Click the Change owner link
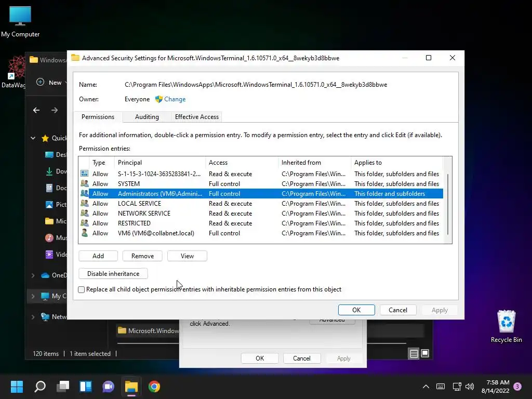Screen dimensions: 532x399 tap(175, 99)
